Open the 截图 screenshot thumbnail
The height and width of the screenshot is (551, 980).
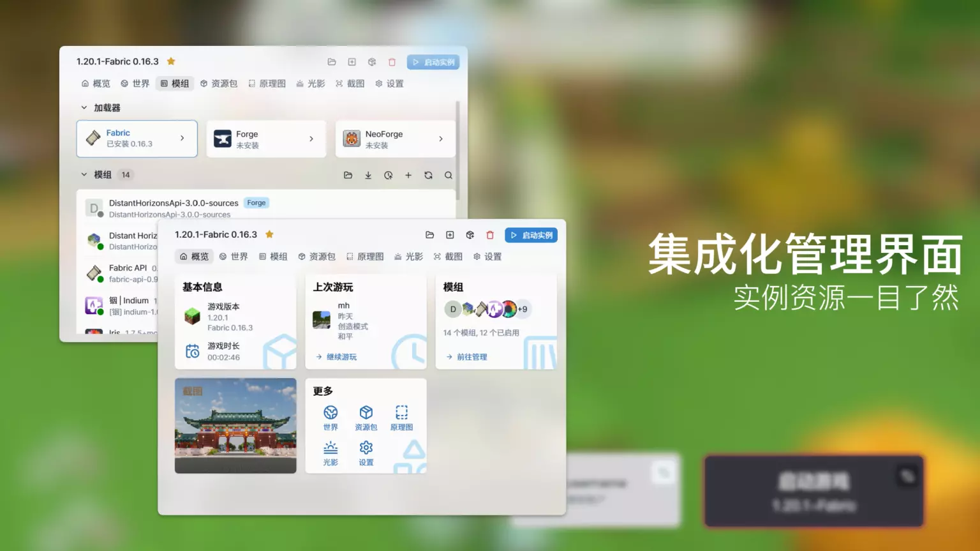pos(235,426)
